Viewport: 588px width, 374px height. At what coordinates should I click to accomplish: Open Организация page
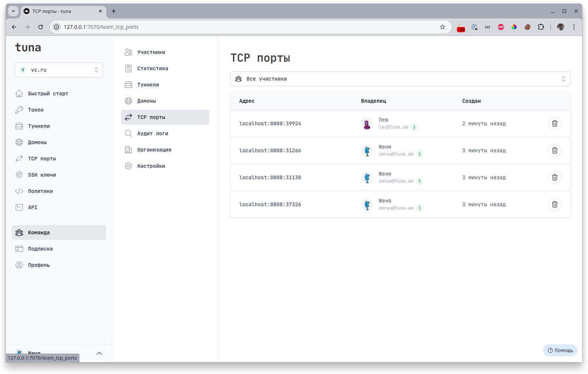(x=165, y=150)
